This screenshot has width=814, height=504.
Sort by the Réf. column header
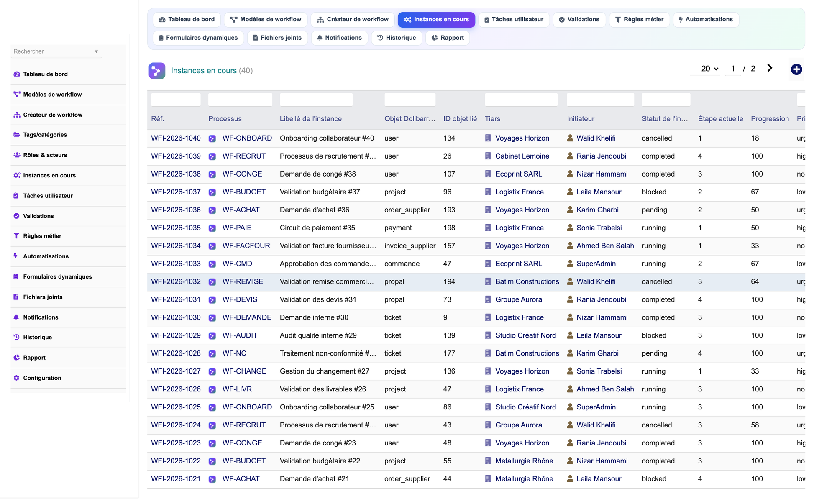pyautogui.click(x=157, y=119)
